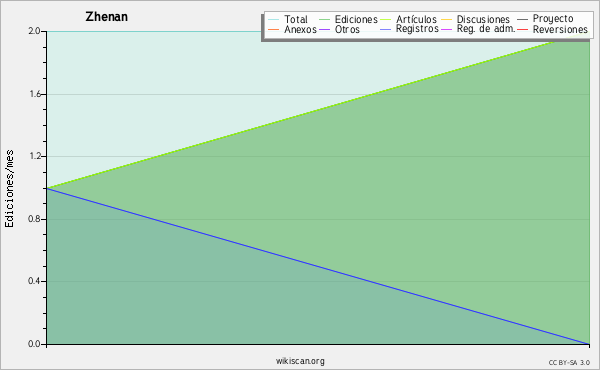
Task: Click the Anexos legend label
Action: (x=300, y=29)
